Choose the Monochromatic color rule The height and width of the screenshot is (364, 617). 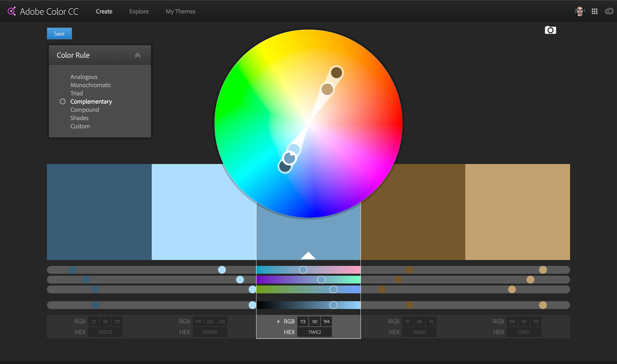(91, 85)
